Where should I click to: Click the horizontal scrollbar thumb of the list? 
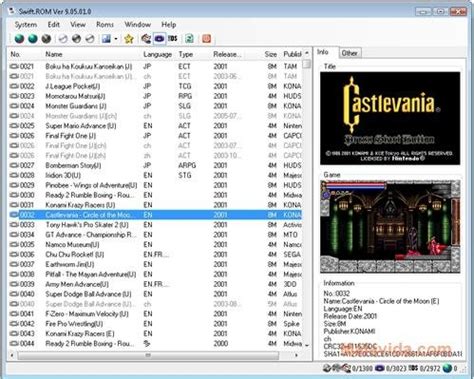click(148, 355)
